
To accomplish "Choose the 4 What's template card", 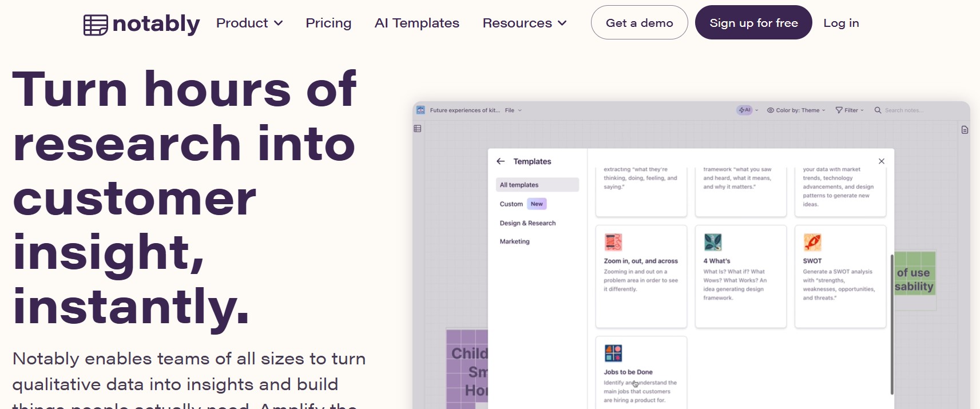I will pyautogui.click(x=740, y=276).
